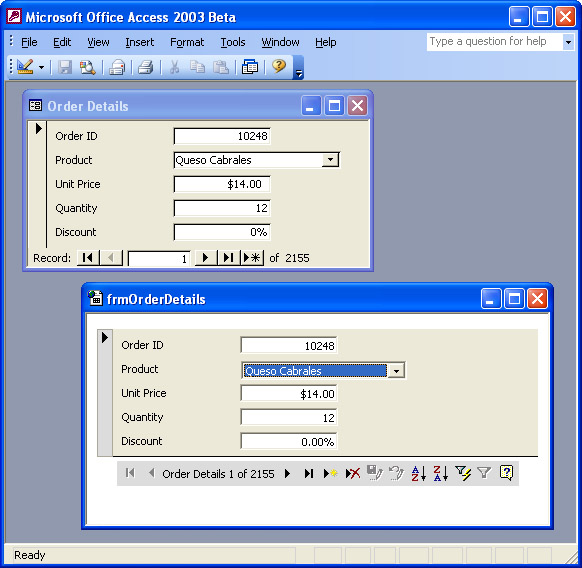Image resolution: width=582 pixels, height=568 pixels.
Task: Open the Edit menu
Action: [62, 42]
